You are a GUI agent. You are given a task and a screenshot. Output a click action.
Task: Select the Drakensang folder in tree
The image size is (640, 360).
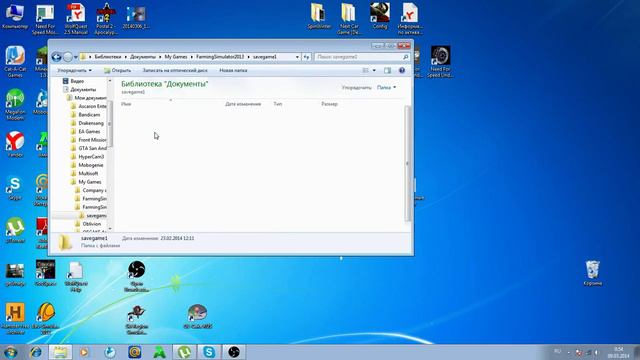tap(87, 123)
